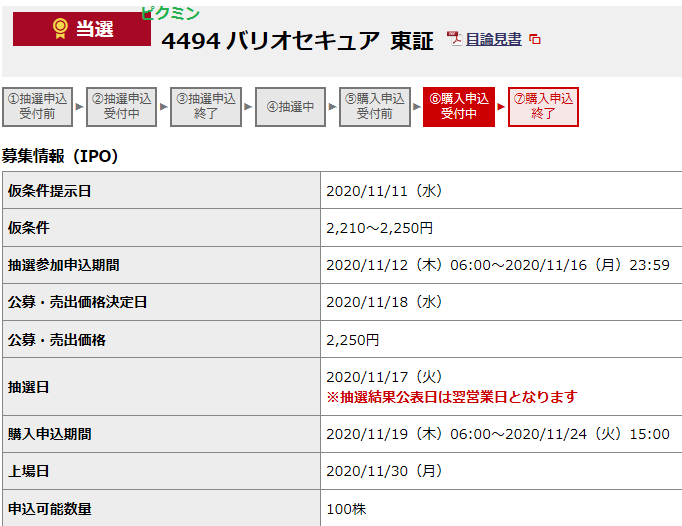Select step ⑦購入申込終了
The width and height of the screenshot is (682, 526).
pos(543,107)
